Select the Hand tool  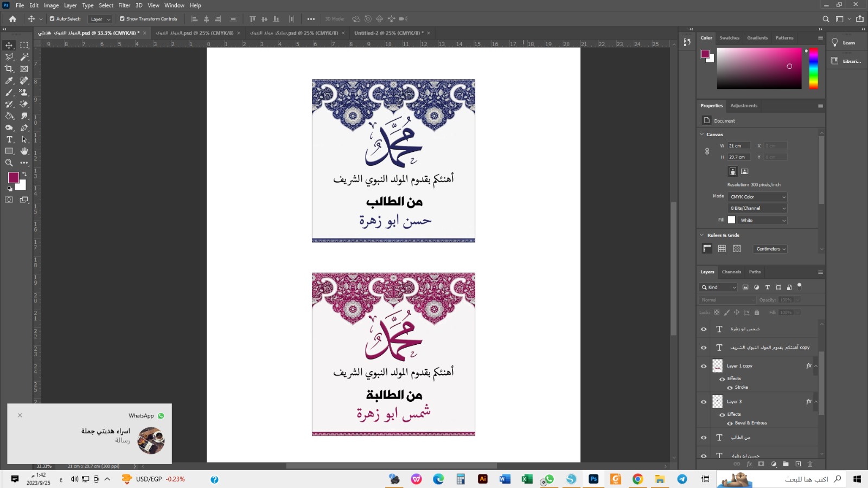tap(24, 151)
